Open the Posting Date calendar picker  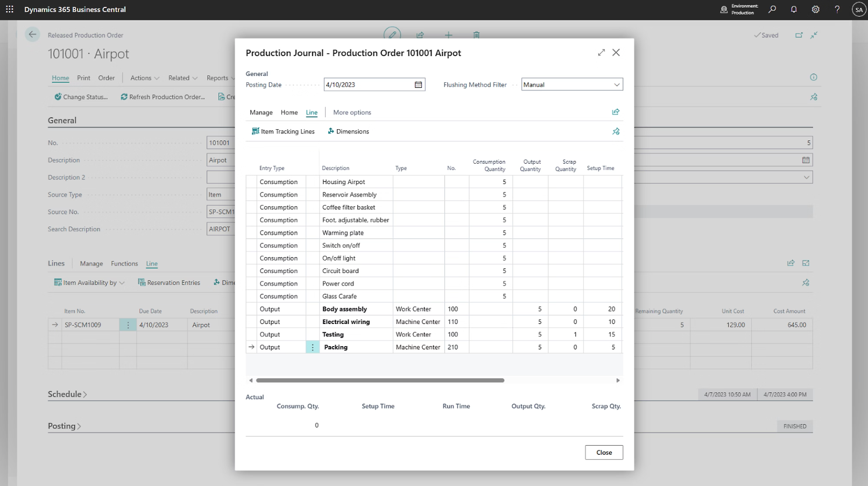click(418, 84)
